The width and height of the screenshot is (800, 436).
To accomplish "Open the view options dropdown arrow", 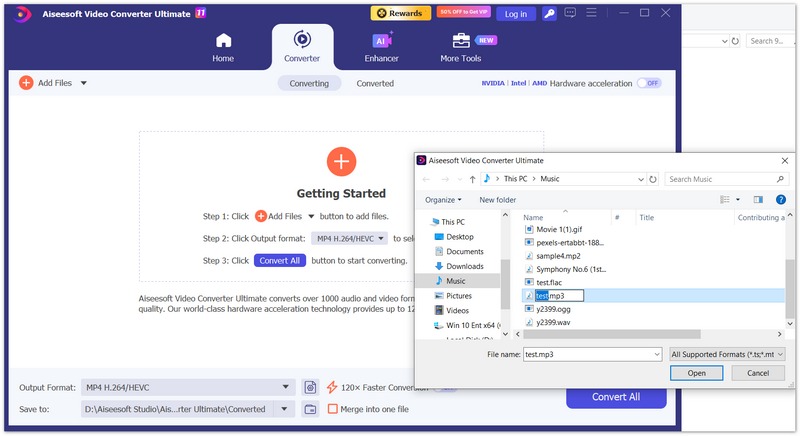I will tap(738, 200).
